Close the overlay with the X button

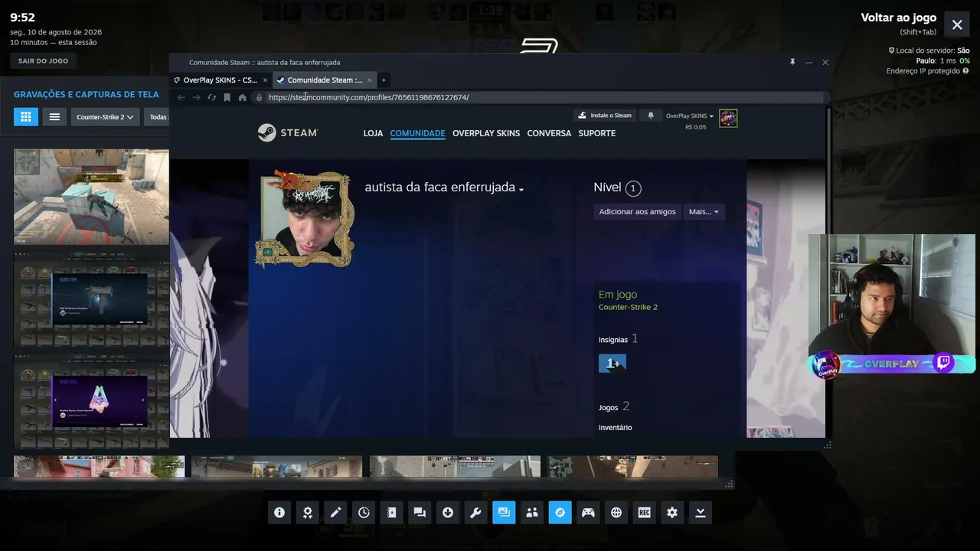(957, 24)
